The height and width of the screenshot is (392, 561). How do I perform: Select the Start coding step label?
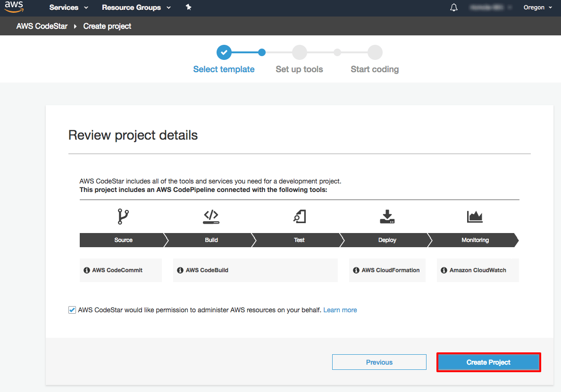click(375, 69)
